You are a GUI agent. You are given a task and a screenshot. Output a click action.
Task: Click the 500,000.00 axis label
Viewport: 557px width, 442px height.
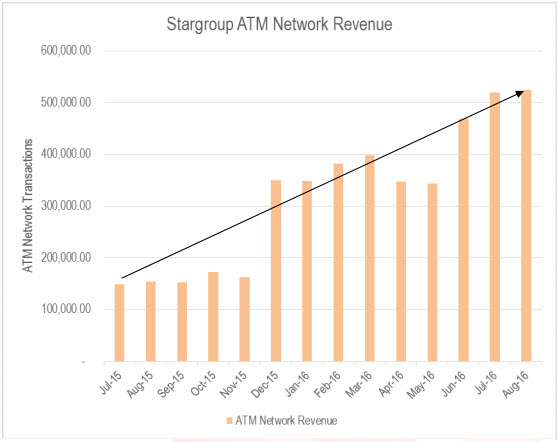tap(66, 103)
